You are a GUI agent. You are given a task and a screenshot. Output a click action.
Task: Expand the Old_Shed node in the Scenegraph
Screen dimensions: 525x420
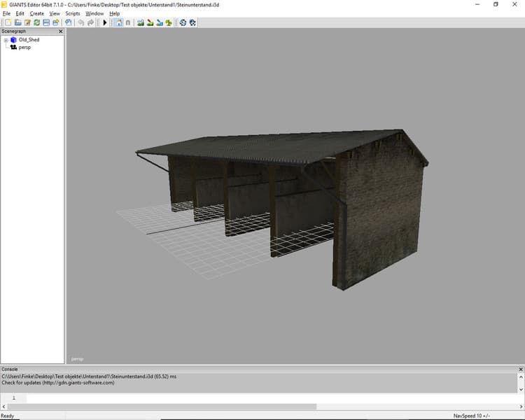[x=6, y=40]
